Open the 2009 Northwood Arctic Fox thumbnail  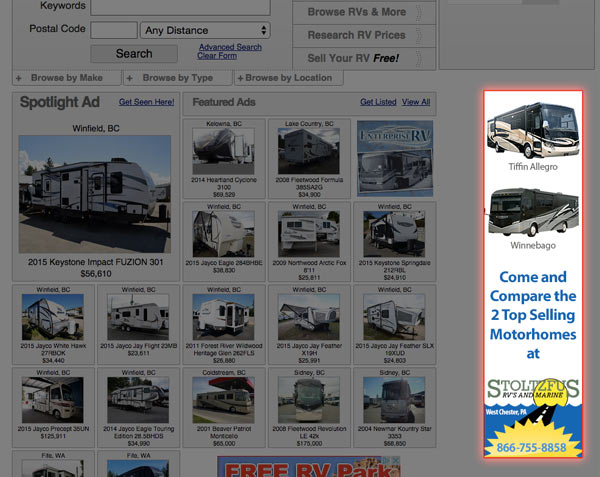coord(309,234)
